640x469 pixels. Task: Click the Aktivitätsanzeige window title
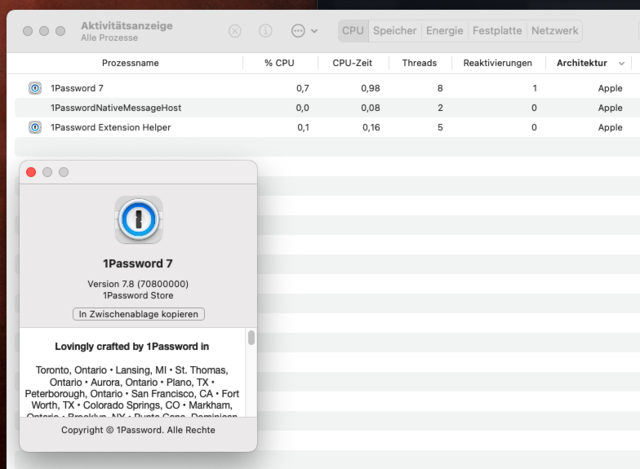coord(127,26)
